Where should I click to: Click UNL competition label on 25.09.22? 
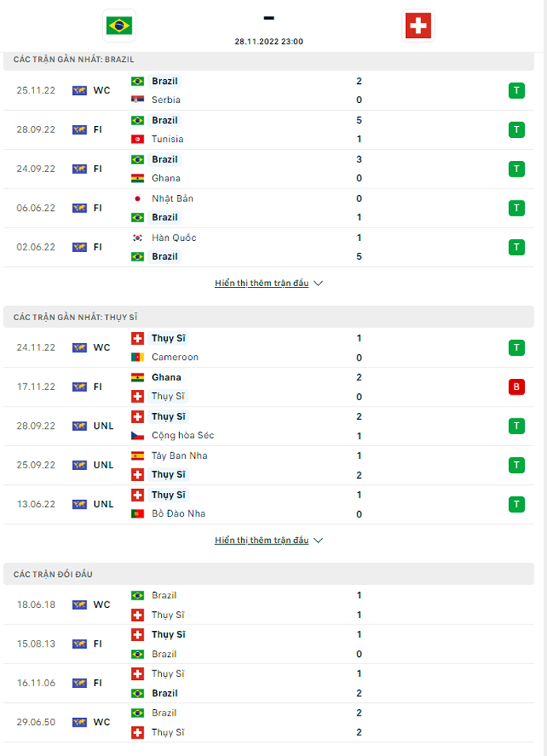pos(103,465)
